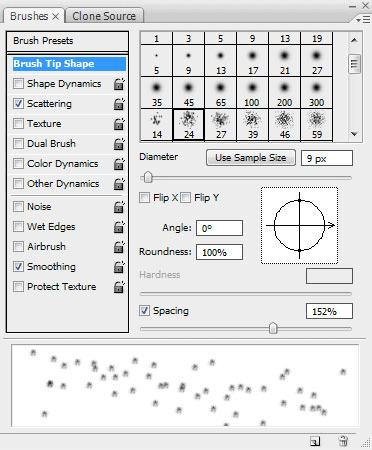Select the soft round 35 brush tip
The width and height of the screenshot is (372, 450).
tap(156, 93)
